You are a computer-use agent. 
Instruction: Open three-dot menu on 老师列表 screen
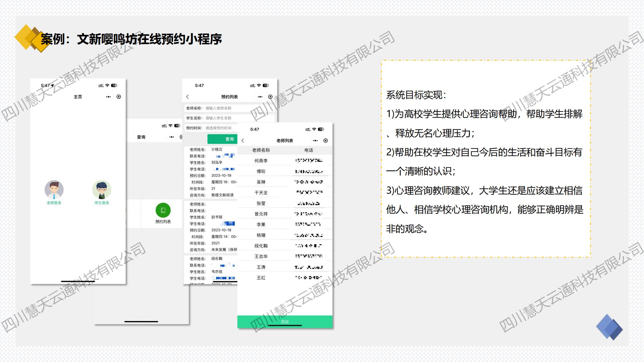315,141
